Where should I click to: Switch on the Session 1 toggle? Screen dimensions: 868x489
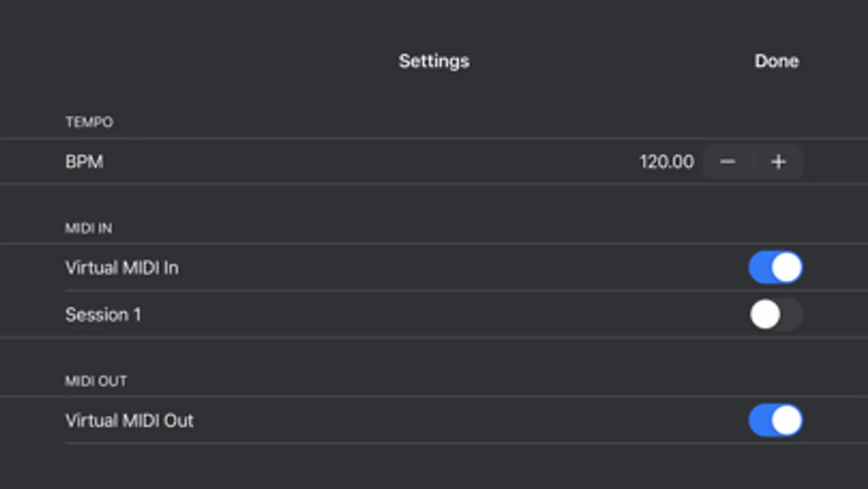[775, 315]
